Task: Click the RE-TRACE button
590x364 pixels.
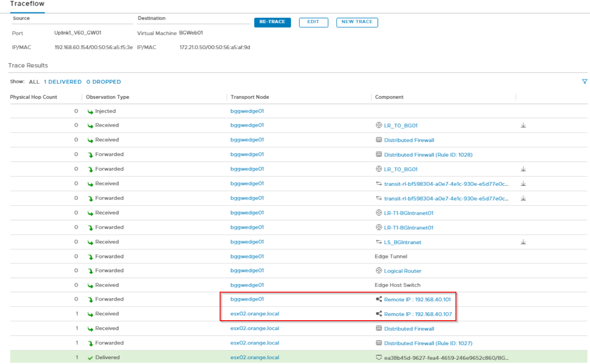Action: [x=272, y=22]
